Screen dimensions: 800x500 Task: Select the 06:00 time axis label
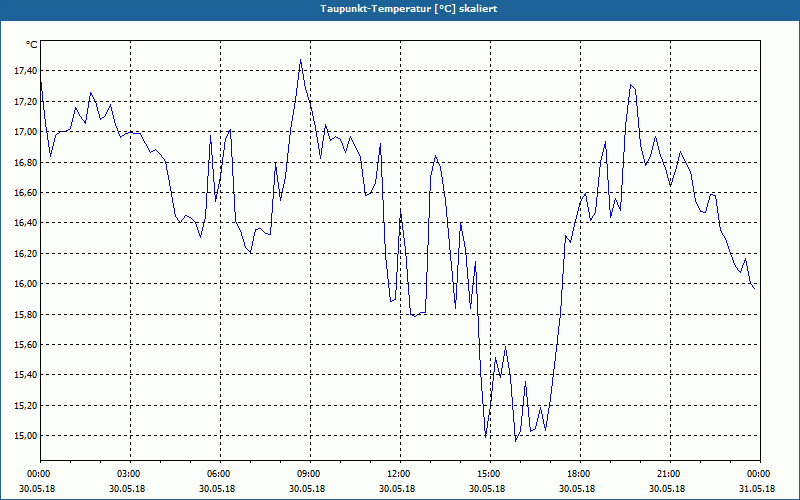tap(218, 474)
